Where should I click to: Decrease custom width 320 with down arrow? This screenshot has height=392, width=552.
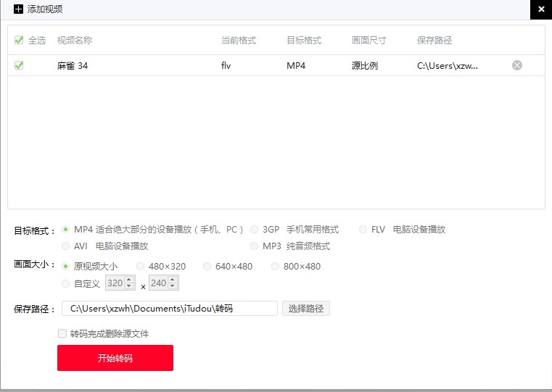(129, 285)
